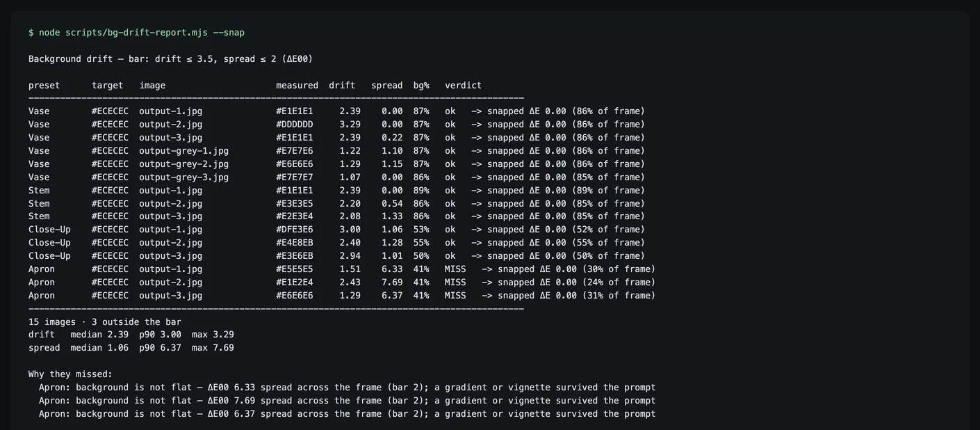
Task: Click the 'spread median 1.06' summary line
Action: (x=131, y=348)
